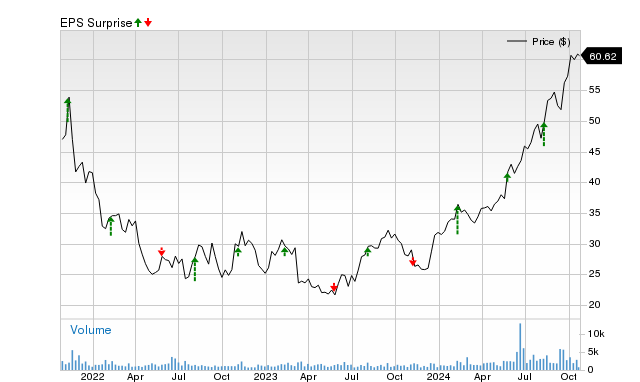The width and height of the screenshot is (640, 382).
Task: Select the green EPS arrow at the late-2021 price peak
Action: [68, 109]
